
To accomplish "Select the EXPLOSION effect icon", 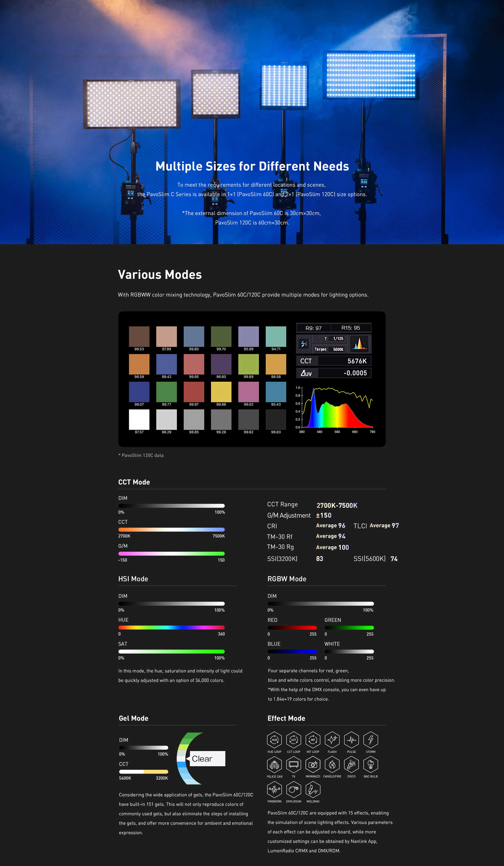I will point(294,789).
